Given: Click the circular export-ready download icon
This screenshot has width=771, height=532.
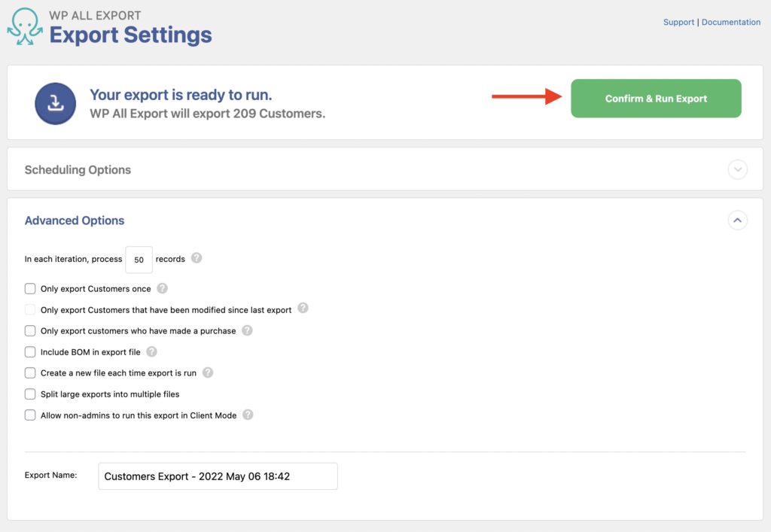Looking at the screenshot, I should pyautogui.click(x=55, y=103).
